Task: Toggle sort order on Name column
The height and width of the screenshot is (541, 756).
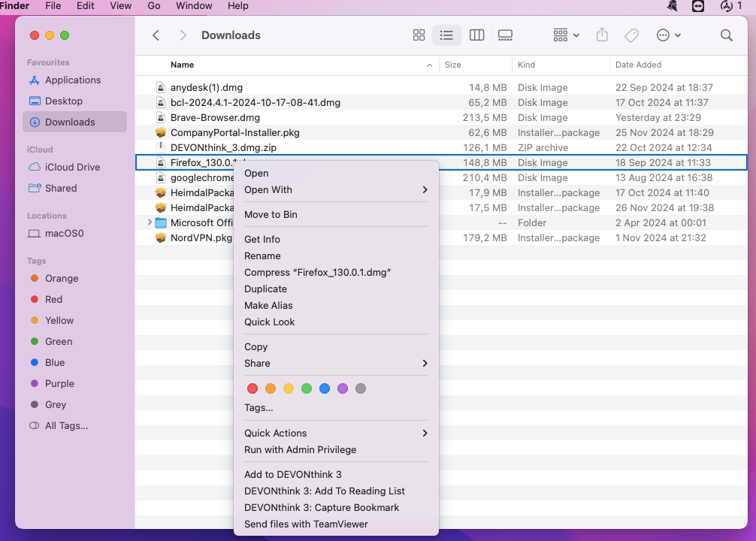Action: (429, 65)
